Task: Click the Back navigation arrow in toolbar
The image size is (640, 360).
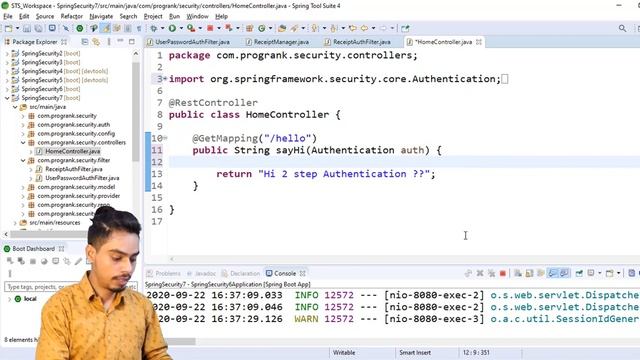Action: 364,28
